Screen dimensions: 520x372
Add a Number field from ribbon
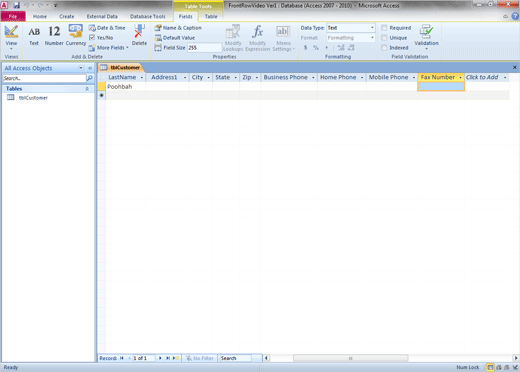54,36
